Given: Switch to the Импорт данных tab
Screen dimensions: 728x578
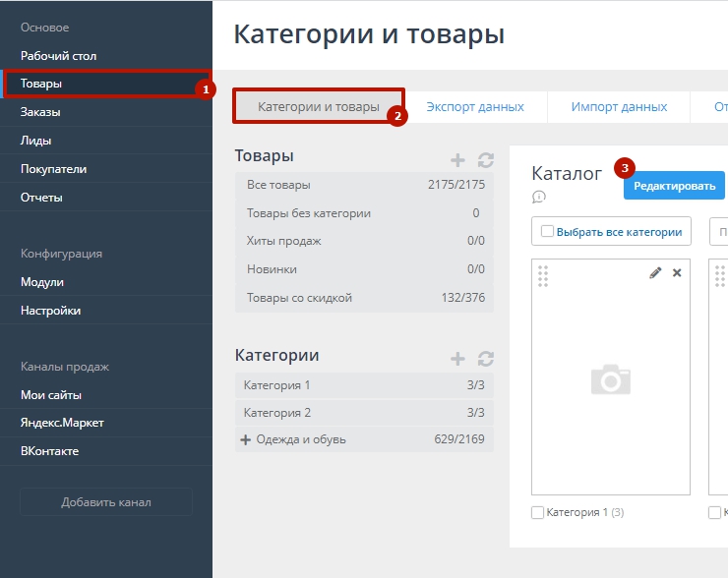Looking at the screenshot, I should pyautogui.click(x=619, y=107).
